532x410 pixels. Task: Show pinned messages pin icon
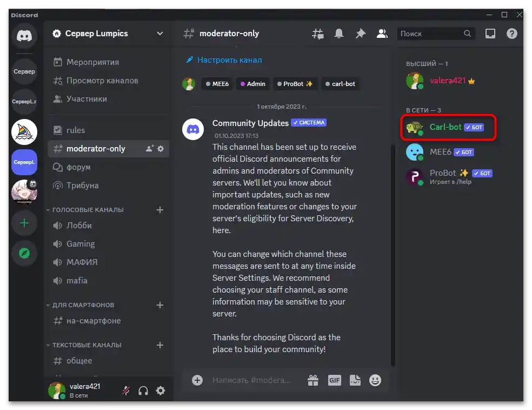coord(360,34)
